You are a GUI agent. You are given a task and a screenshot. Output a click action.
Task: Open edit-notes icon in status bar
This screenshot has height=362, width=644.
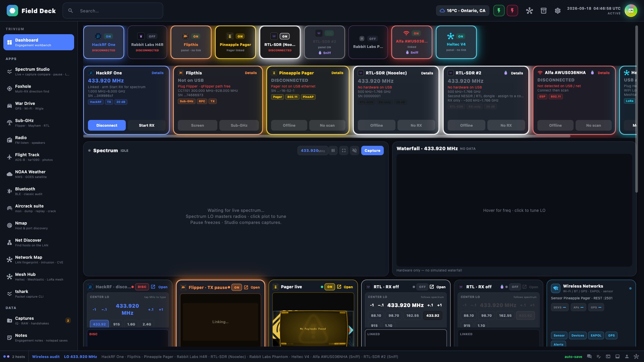click(598, 357)
